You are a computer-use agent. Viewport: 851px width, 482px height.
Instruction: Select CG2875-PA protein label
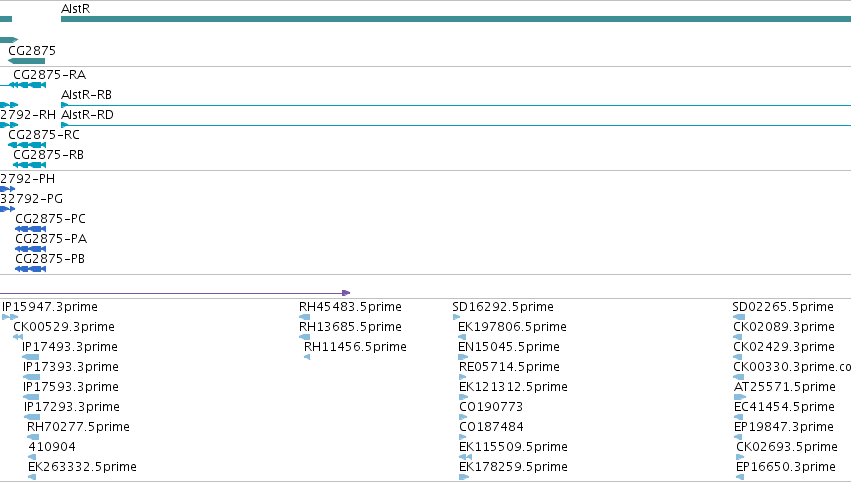click(51, 239)
